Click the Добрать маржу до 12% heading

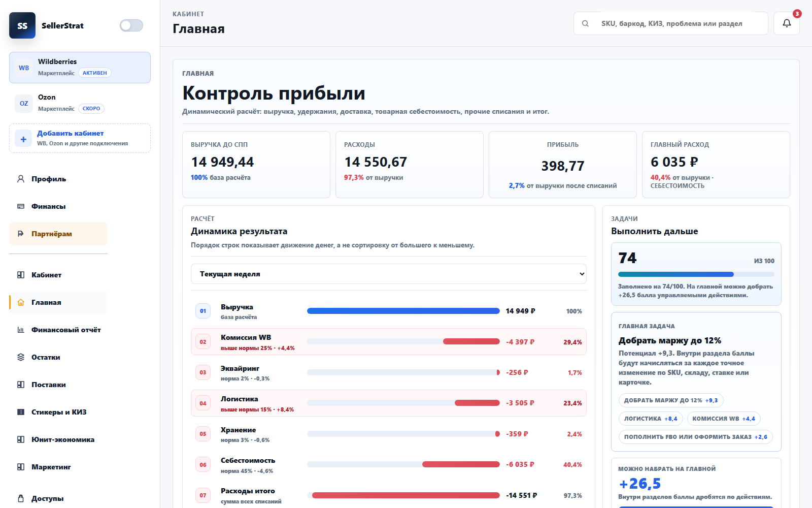click(x=670, y=340)
